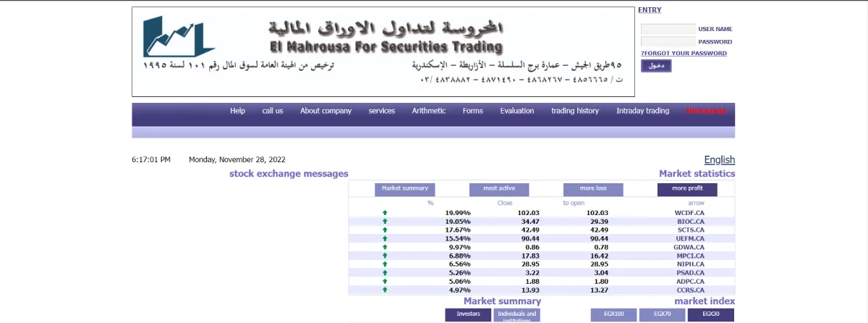Select the EGX100 index tab
The image size is (868, 323).
point(614,315)
